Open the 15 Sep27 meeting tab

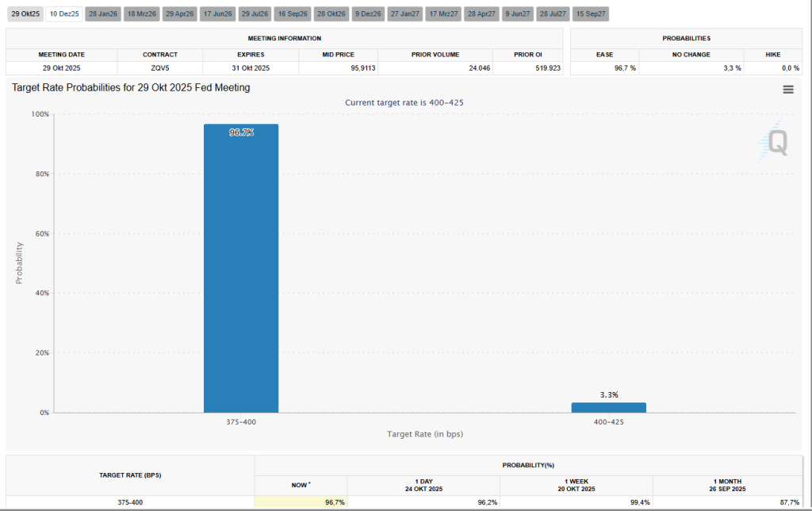point(591,14)
